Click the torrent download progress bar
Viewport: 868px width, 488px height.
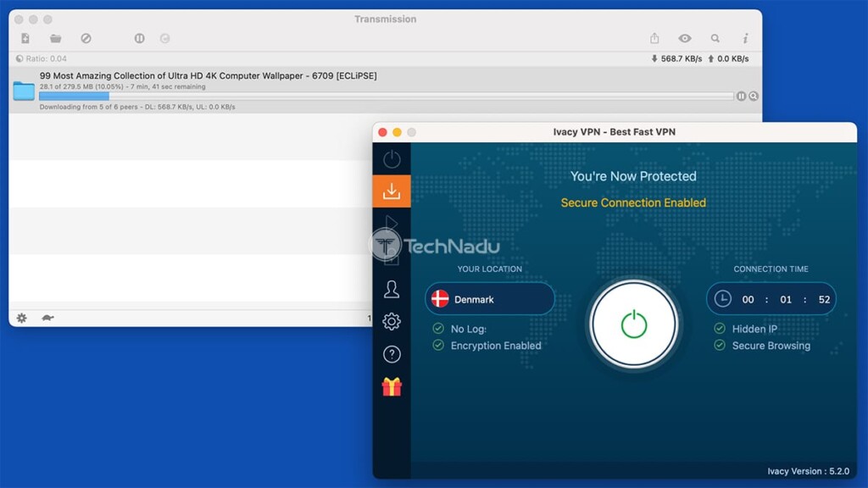click(x=386, y=97)
